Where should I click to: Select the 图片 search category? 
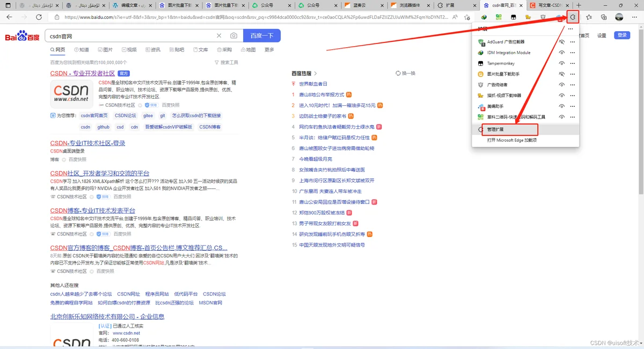click(106, 49)
